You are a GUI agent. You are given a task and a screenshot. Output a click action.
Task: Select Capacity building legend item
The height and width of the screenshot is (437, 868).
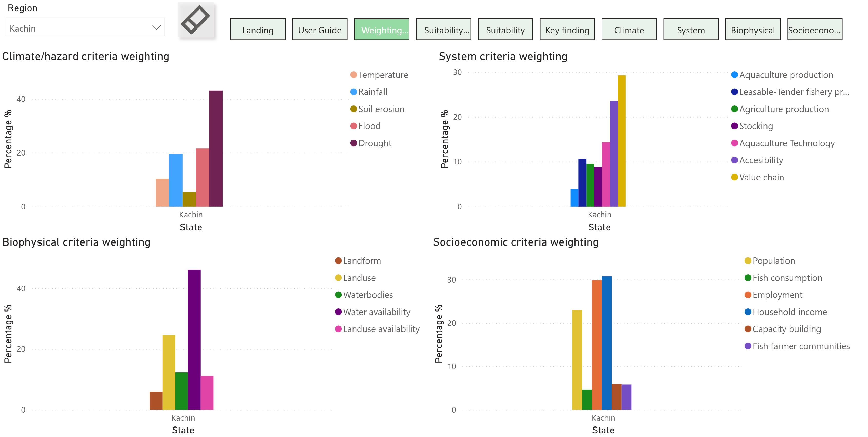coord(783,329)
